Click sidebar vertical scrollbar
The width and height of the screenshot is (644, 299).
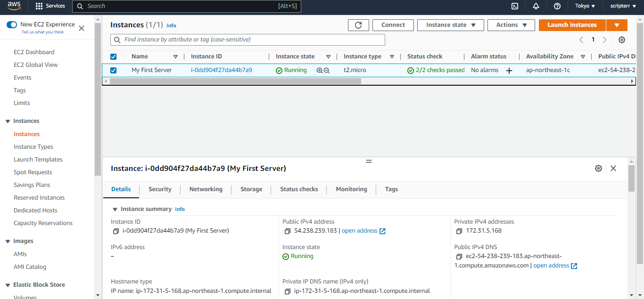pos(98,99)
